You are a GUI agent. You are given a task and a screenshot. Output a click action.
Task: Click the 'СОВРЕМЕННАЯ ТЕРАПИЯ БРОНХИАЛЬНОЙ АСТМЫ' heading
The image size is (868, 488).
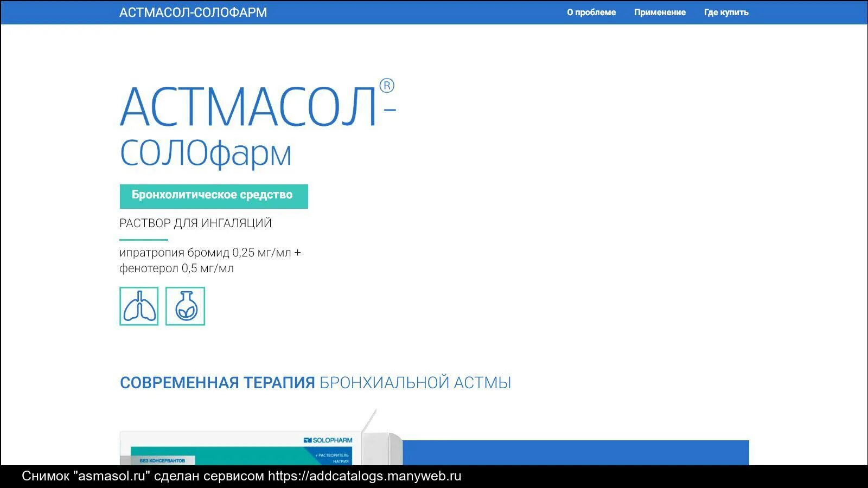(315, 383)
